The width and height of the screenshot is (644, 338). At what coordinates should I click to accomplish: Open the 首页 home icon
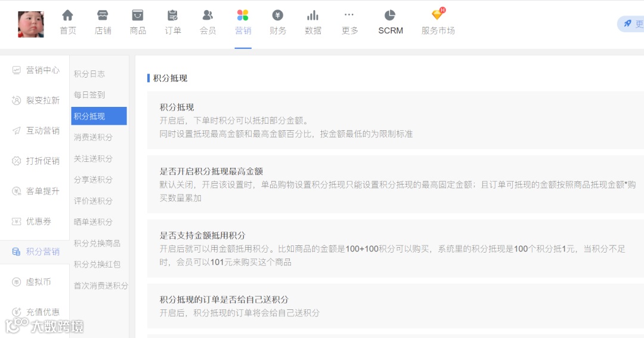tap(67, 16)
